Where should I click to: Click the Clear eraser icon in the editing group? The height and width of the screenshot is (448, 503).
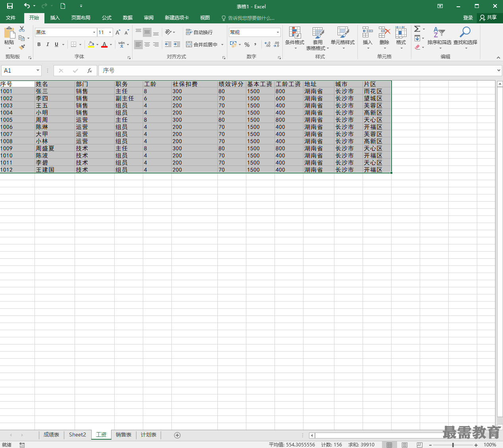pyautogui.click(x=417, y=47)
